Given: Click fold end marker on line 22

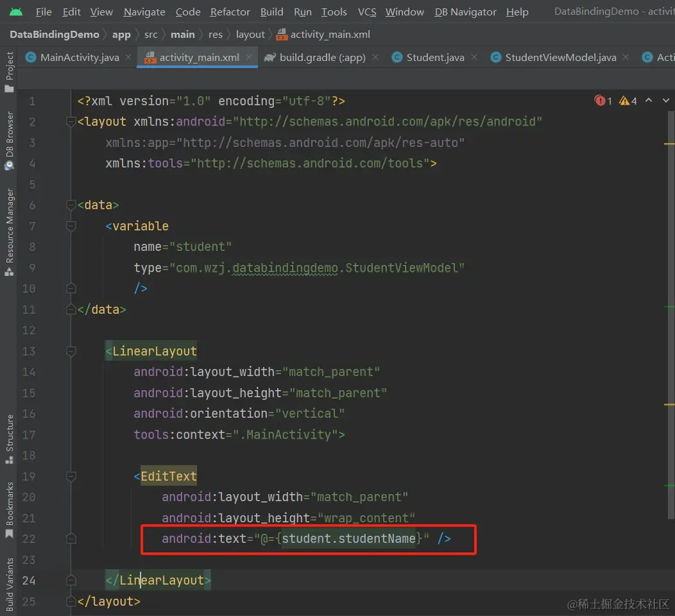Looking at the screenshot, I should click(x=71, y=538).
